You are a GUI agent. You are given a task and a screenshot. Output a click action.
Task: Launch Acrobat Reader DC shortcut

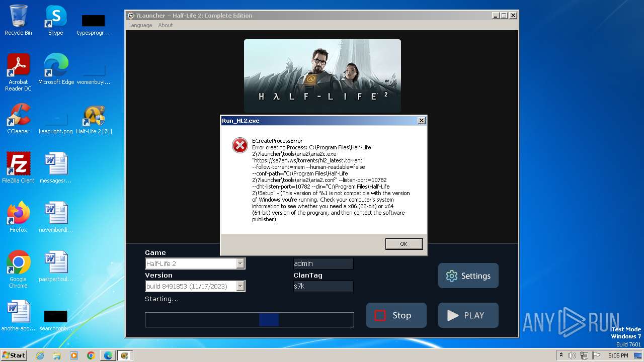point(18,72)
